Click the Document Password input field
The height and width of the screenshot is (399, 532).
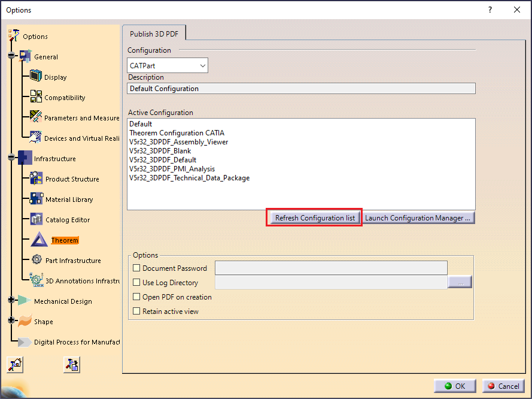point(331,268)
